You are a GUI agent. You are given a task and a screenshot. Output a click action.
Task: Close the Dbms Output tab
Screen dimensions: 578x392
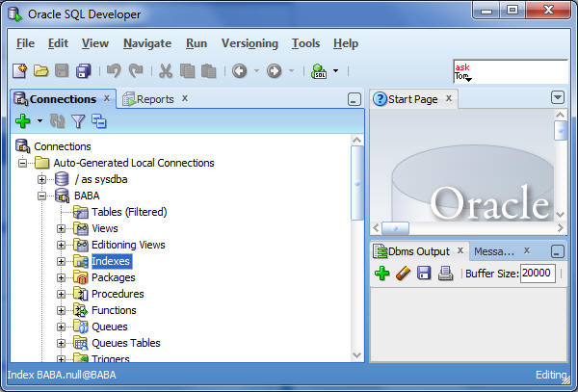click(460, 250)
